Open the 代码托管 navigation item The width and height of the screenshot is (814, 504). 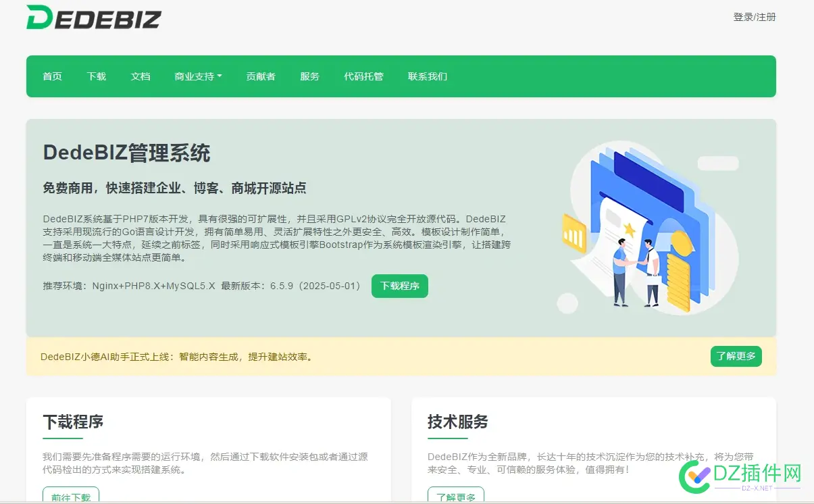click(363, 76)
